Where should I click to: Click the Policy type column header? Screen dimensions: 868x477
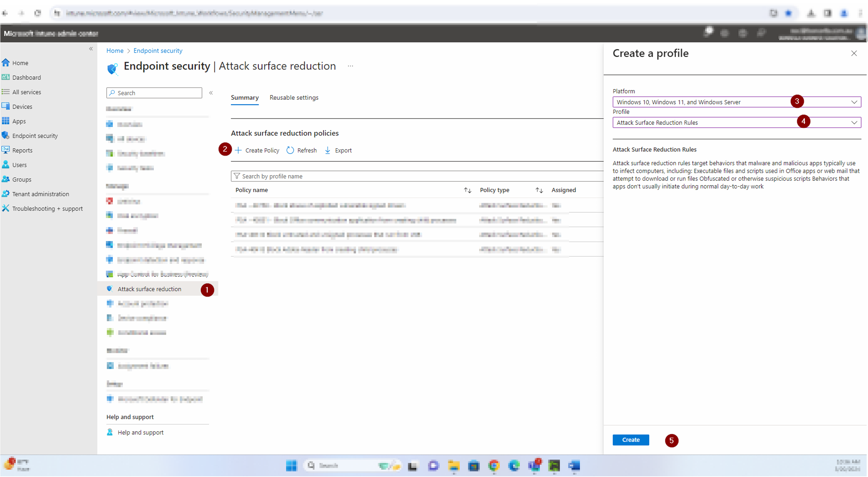[494, 190]
